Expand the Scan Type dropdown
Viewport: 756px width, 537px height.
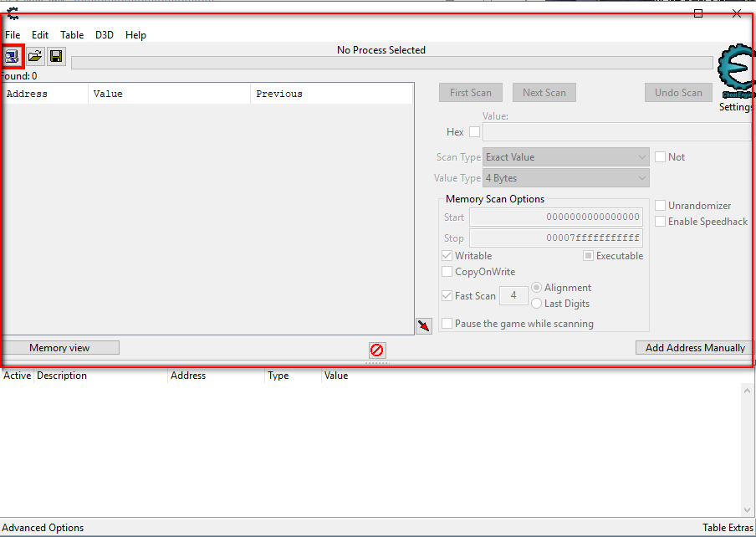coord(566,157)
